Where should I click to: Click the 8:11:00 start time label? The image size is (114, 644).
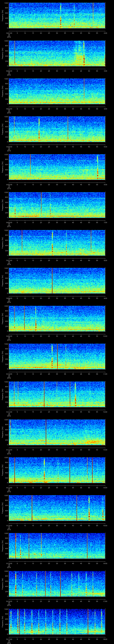pos(9,412)
